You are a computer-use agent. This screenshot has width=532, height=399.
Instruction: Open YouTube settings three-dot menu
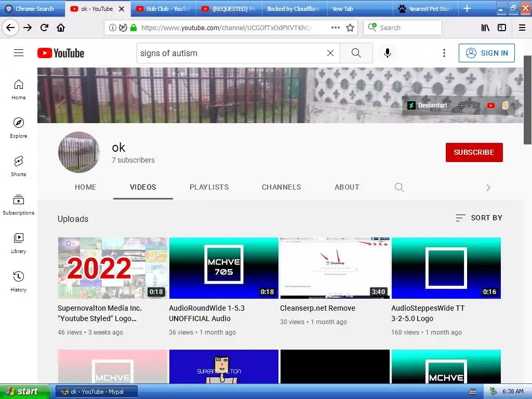(x=444, y=53)
